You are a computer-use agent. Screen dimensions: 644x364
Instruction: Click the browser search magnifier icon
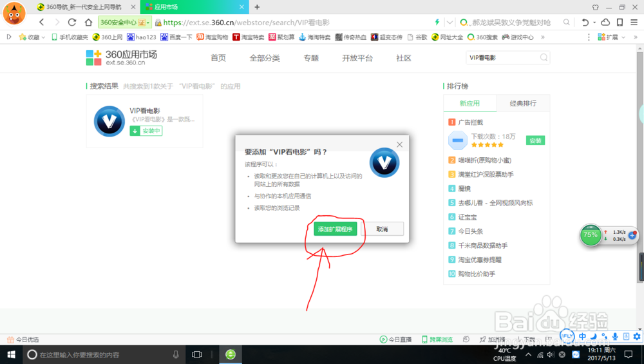[x=566, y=22]
